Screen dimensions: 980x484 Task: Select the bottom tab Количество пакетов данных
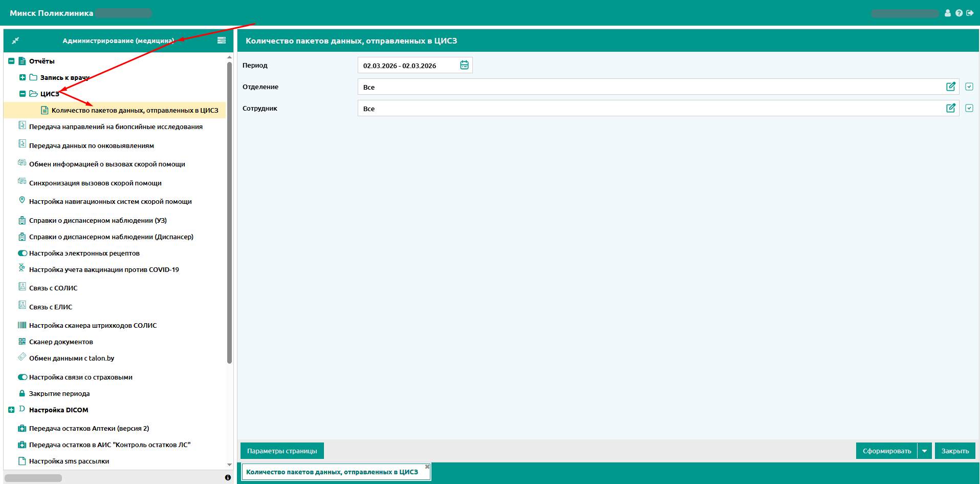(x=332, y=472)
